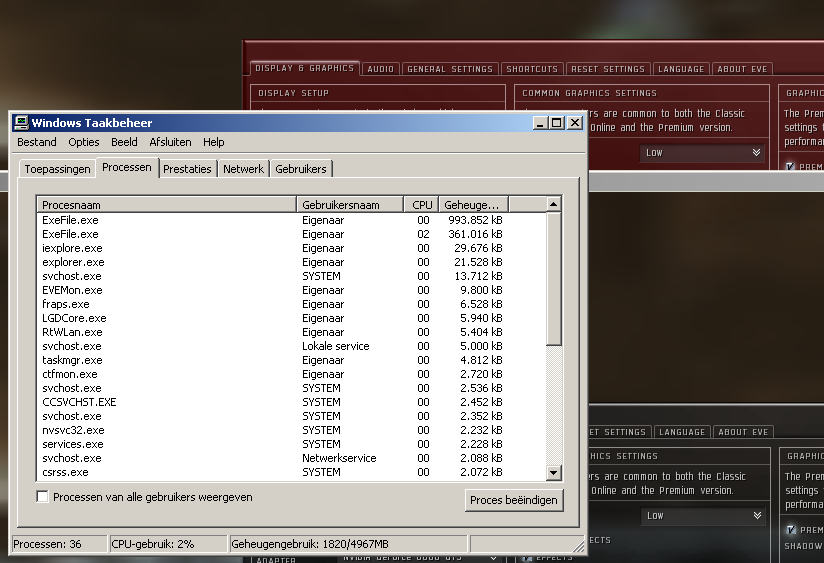This screenshot has height=563, width=824.
Task: Open the Opties menu
Action: (84, 142)
